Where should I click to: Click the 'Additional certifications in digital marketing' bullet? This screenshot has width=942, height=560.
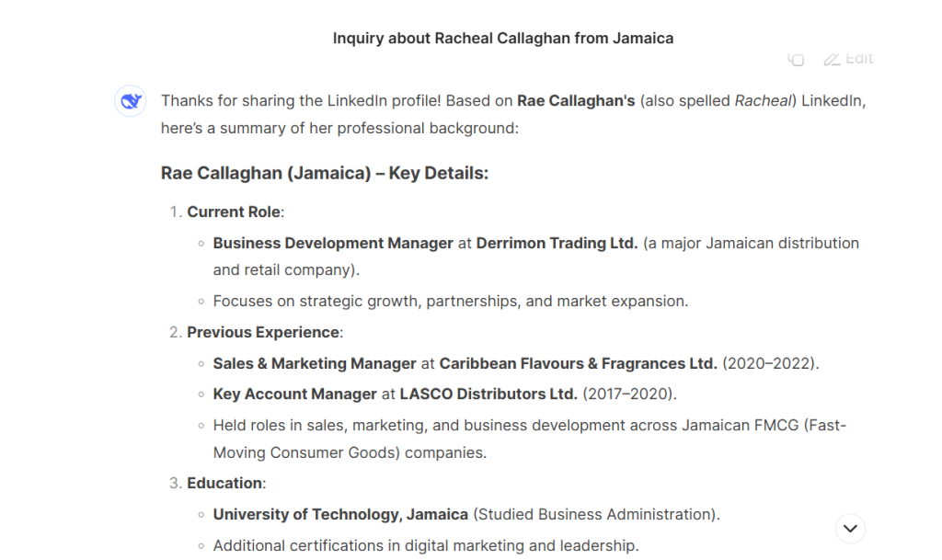coord(425,546)
